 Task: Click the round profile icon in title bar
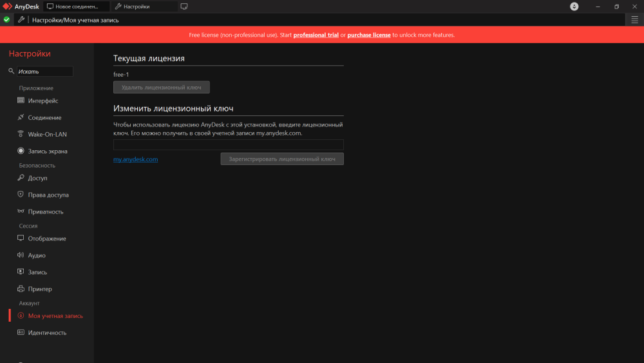click(574, 6)
